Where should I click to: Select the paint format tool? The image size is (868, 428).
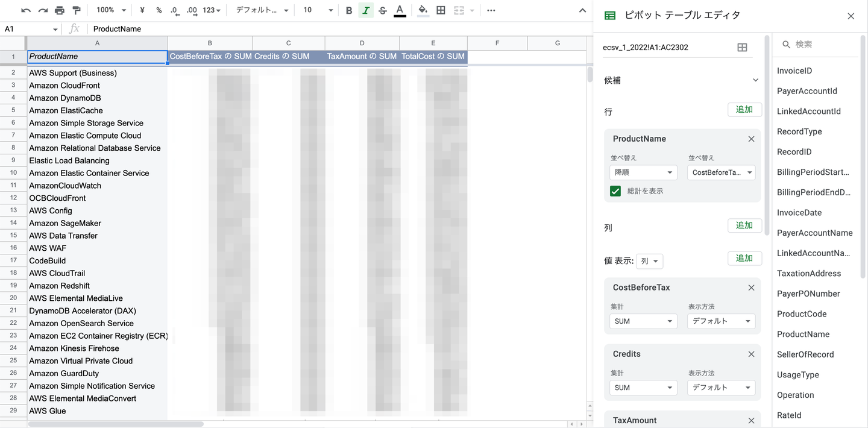point(75,10)
